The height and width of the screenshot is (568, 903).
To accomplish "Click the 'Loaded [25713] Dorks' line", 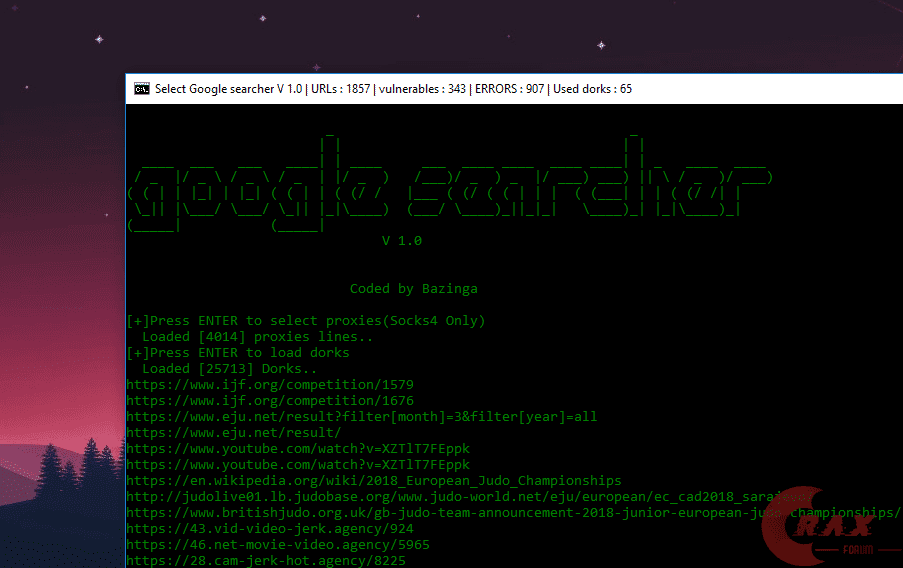I will 229,369.
